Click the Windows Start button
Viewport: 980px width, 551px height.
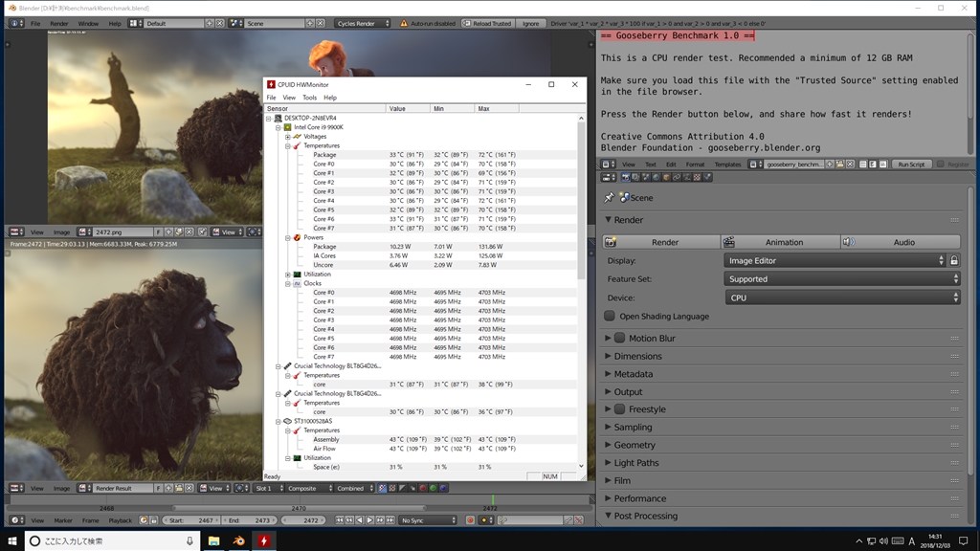[x=11, y=540]
